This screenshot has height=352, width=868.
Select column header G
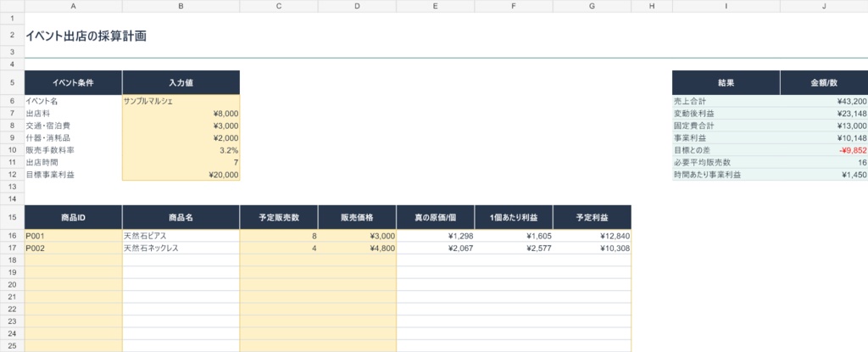(x=592, y=6)
